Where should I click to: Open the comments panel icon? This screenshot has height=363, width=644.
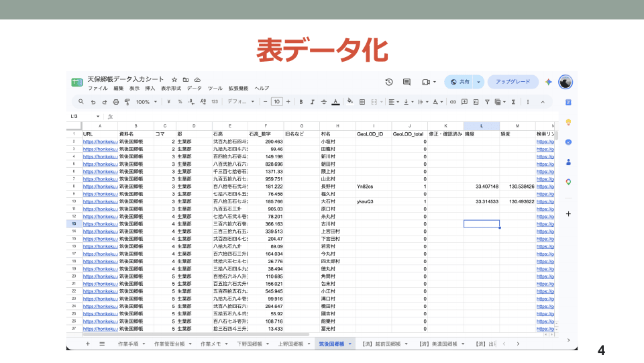point(407,82)
